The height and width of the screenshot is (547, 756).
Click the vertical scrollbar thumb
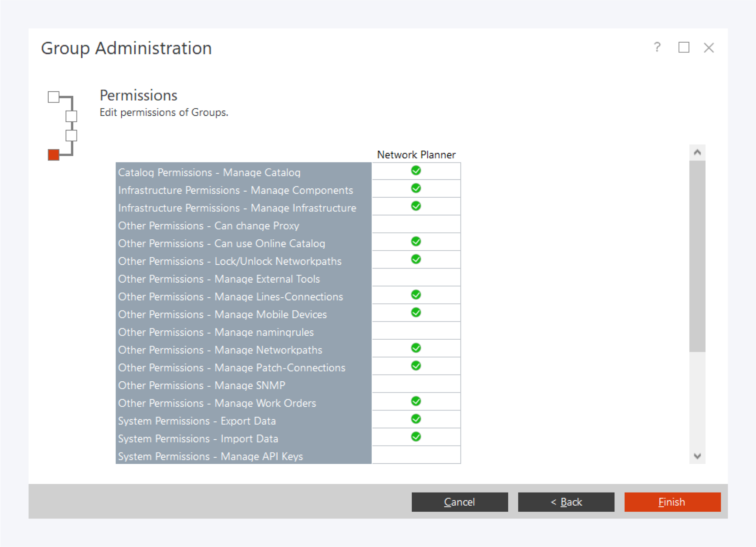697,256
